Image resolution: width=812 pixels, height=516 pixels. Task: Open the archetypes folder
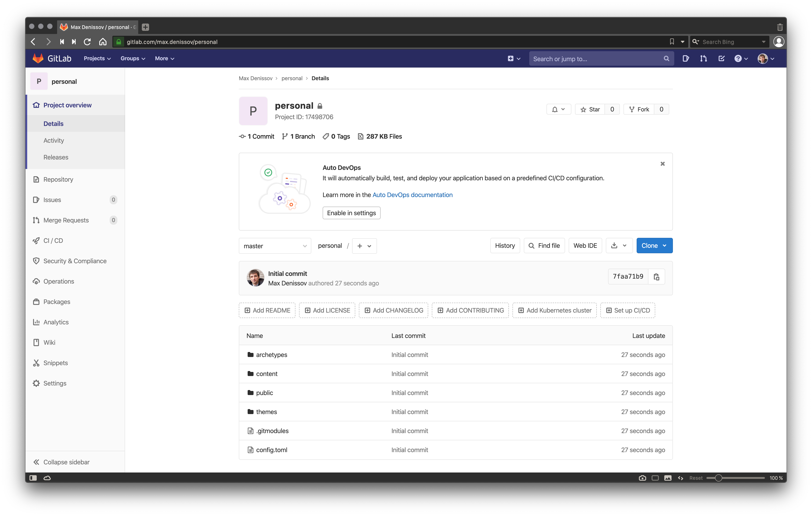tap(271, 354)
